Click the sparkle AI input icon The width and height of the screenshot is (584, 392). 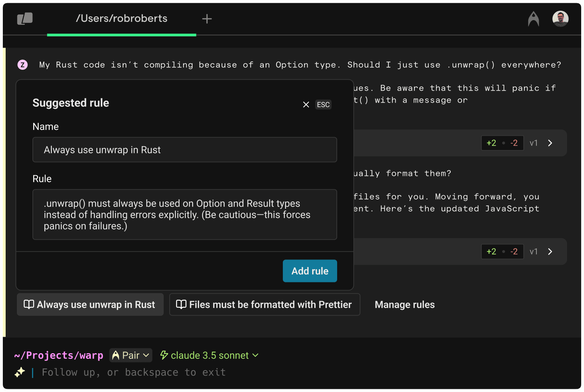(x=20, y=372)
